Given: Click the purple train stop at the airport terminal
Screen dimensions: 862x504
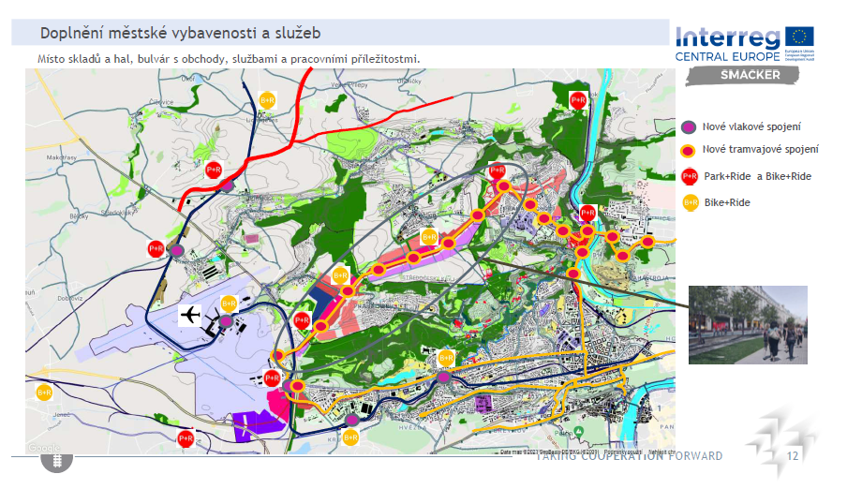Looking at the screenshot, I should click(226, 321).
